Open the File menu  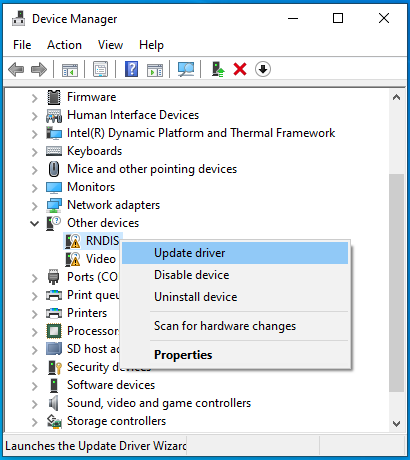click(x=22, y=45)
